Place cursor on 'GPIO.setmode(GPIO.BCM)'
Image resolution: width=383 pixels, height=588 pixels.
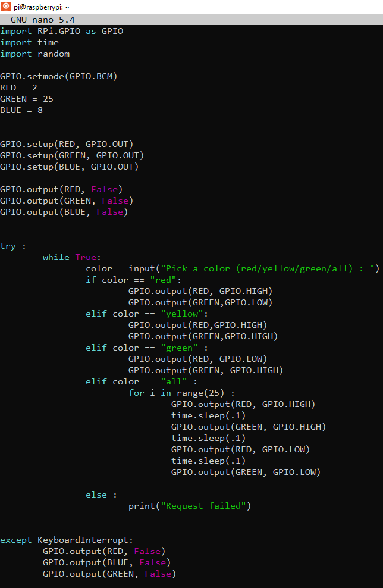coord(59,77)
